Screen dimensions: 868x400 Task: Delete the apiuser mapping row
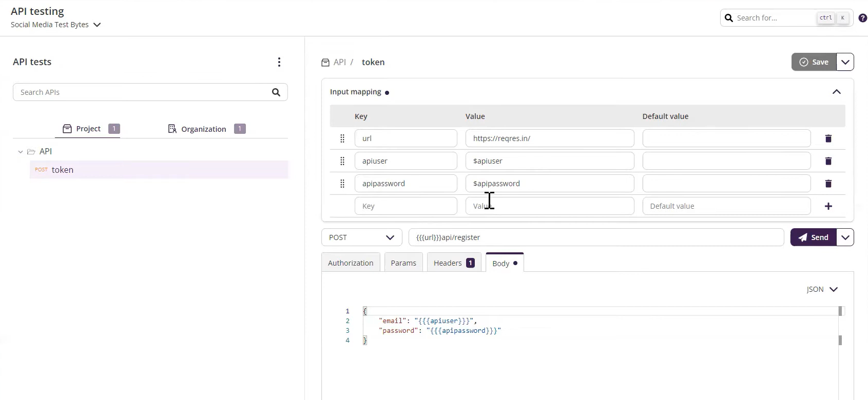click(828, 161)
